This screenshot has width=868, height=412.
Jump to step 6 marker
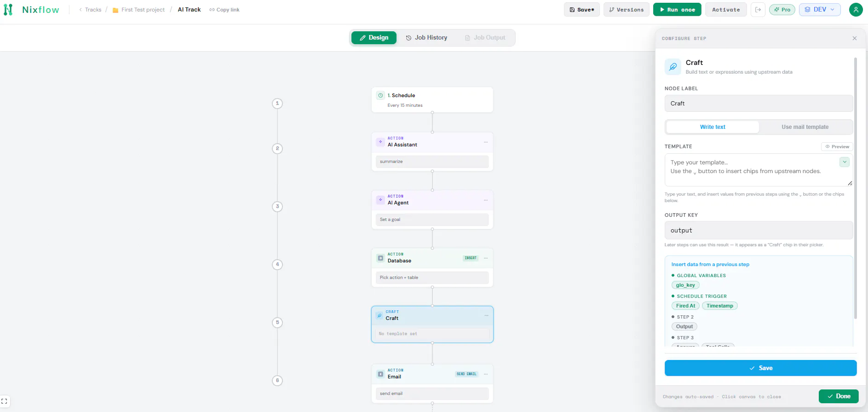[x=277, y=381]
